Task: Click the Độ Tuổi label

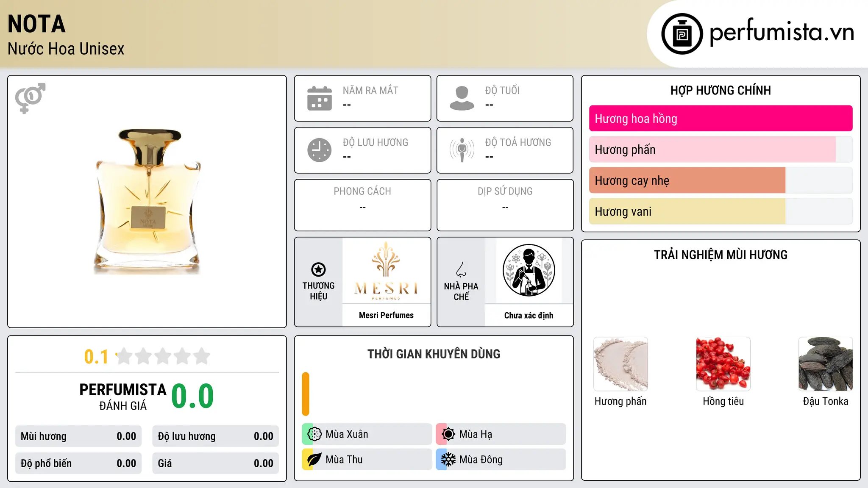Action: (x=502, y=91)
